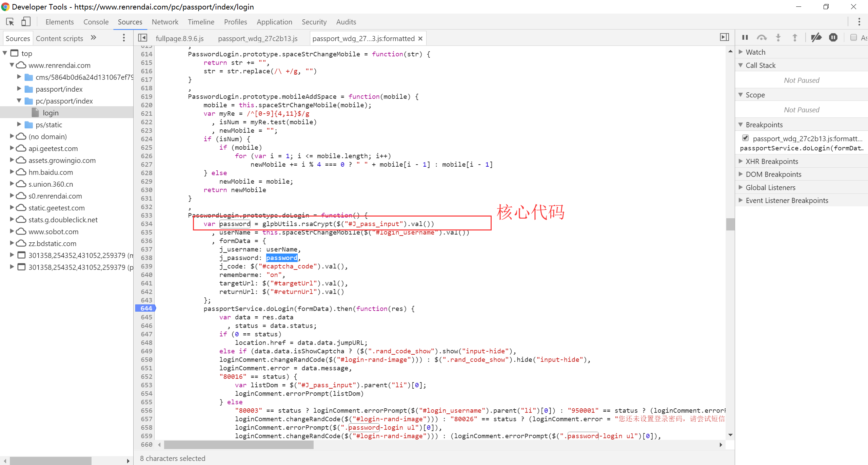This screenshot has height=465, width=868.
Task: Click the step over function icon
Action: pyautogui.click(x=762, y=38)
